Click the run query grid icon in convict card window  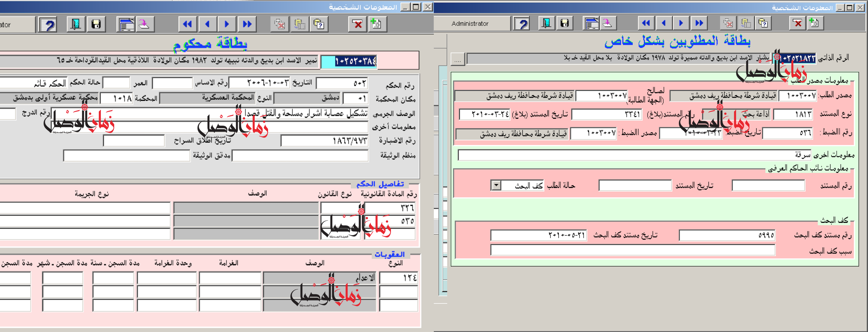[299, 24]
